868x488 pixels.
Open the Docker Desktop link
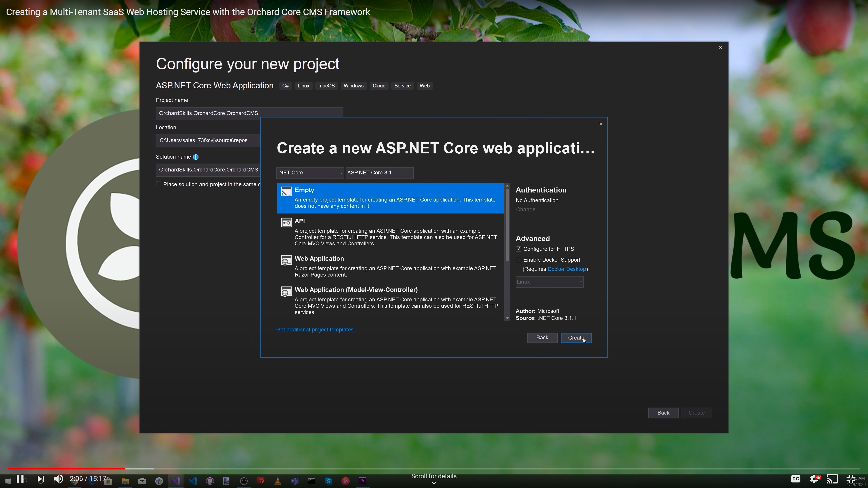(x=567, y=269)
